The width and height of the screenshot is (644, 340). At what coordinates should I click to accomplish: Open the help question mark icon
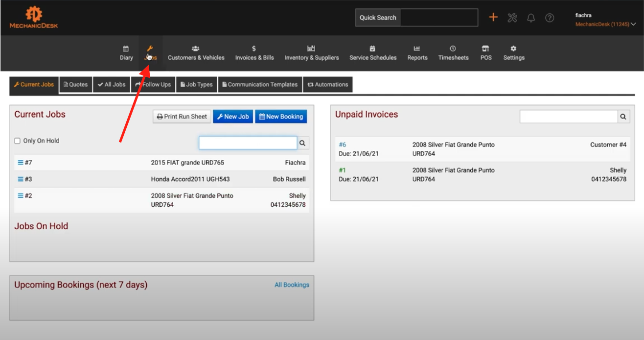[x=550, y=18]
